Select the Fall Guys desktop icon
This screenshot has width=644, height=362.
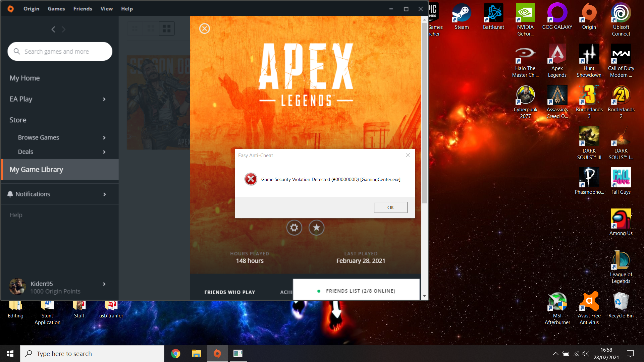pyautogui.click(x=621, y=181)
